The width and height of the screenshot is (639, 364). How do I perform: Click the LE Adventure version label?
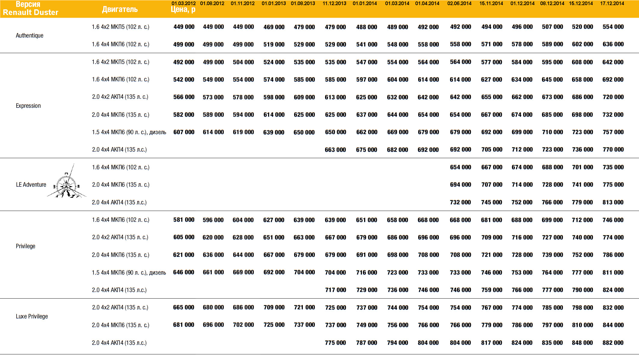tap(31, 185)
